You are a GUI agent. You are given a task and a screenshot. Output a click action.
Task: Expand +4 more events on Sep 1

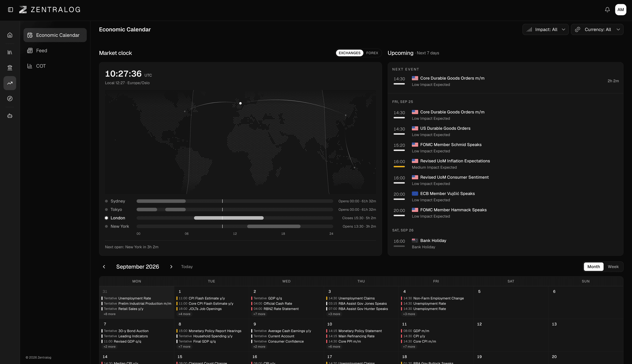184,314
